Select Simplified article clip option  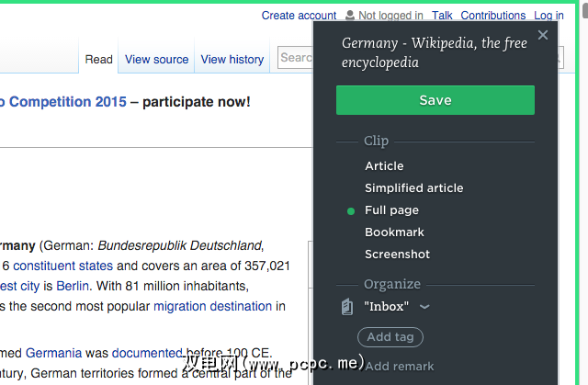tap(414, 187)
